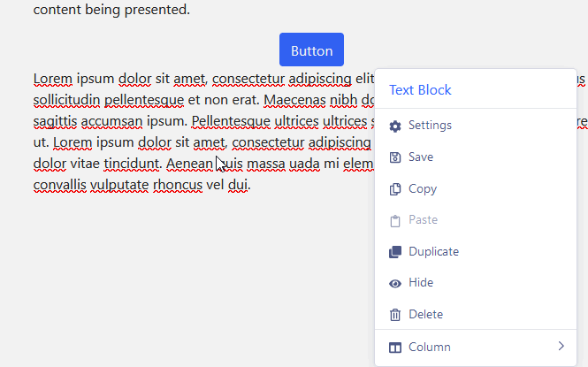Open the Settings menu entry label

click(x=430, y=126)
